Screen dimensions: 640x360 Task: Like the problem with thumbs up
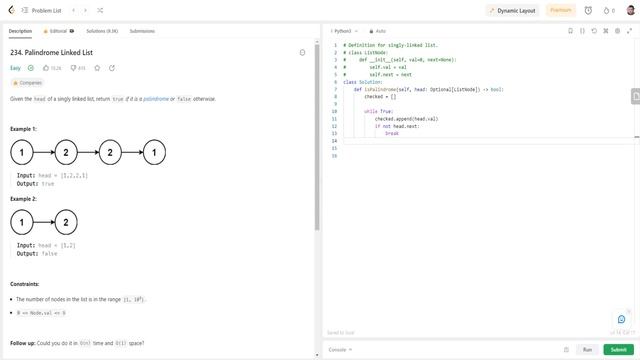point(52,68)
